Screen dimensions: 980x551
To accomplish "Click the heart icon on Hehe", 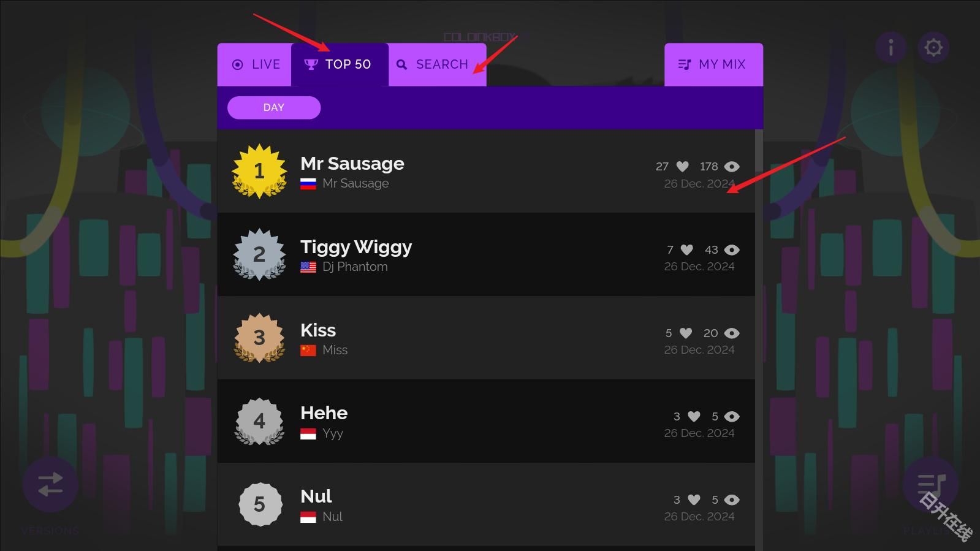I will point(694,417).
